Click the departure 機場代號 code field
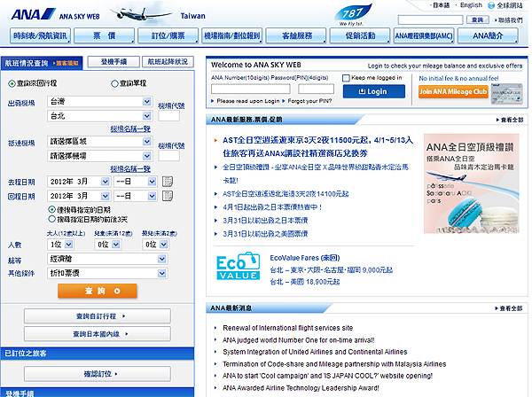Viewport: 532px width, 397px height. pyautogui.click(x=168, y=116)
